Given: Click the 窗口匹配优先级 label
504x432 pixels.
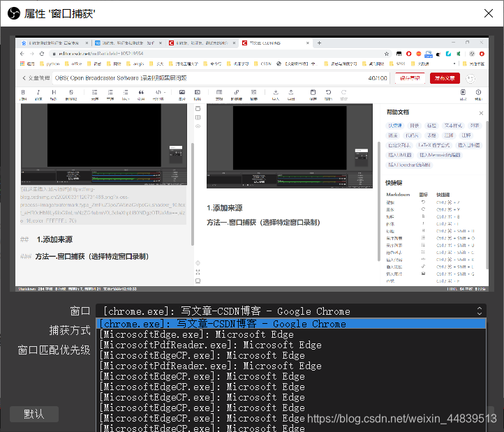Looking at the screenshot, I should pyautogui.click(x=54, y=350).
